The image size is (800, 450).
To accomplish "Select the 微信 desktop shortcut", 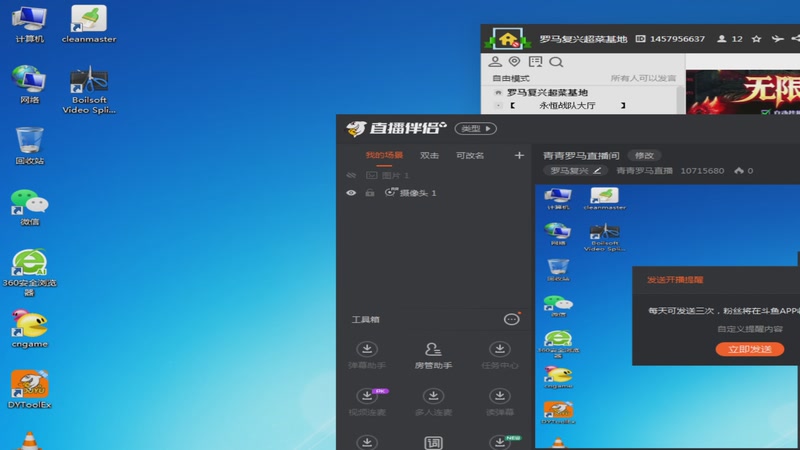I will 30,208.
